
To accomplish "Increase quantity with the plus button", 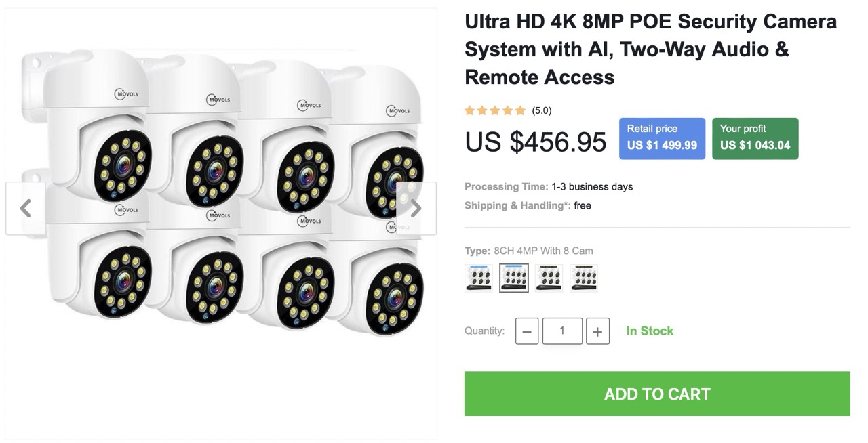I will click(x=597, y=331).
